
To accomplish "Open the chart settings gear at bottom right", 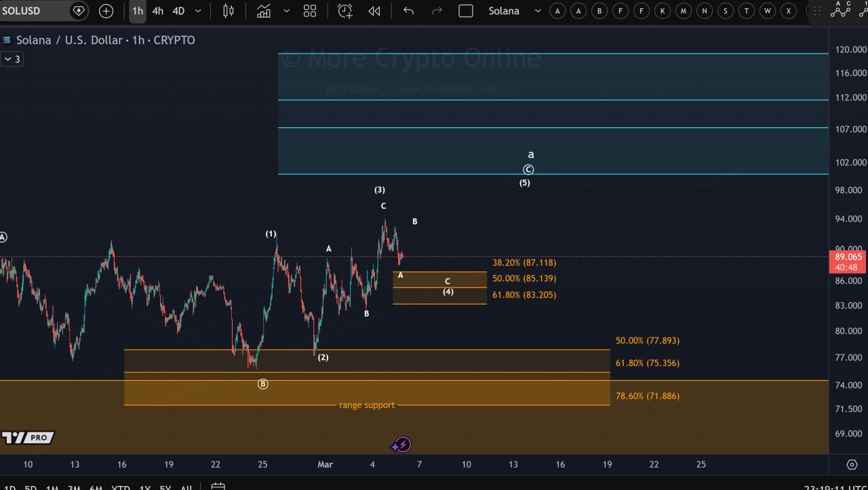I will pos(852,465).
